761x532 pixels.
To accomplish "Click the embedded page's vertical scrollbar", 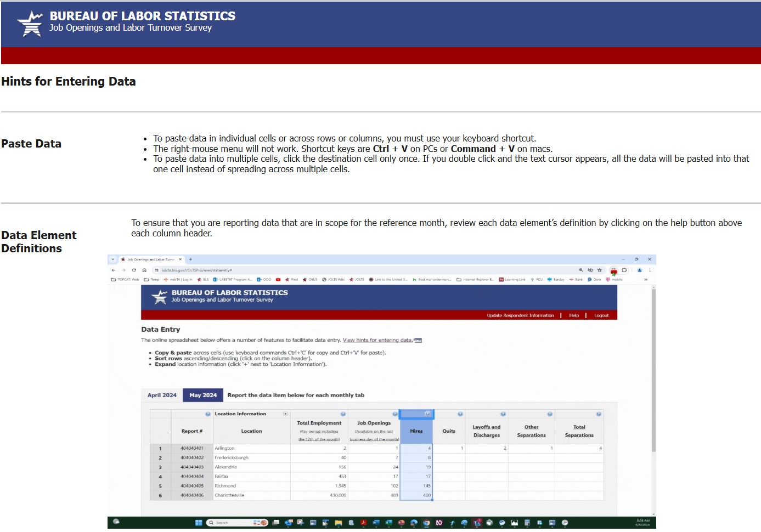I will click(653, 373).
